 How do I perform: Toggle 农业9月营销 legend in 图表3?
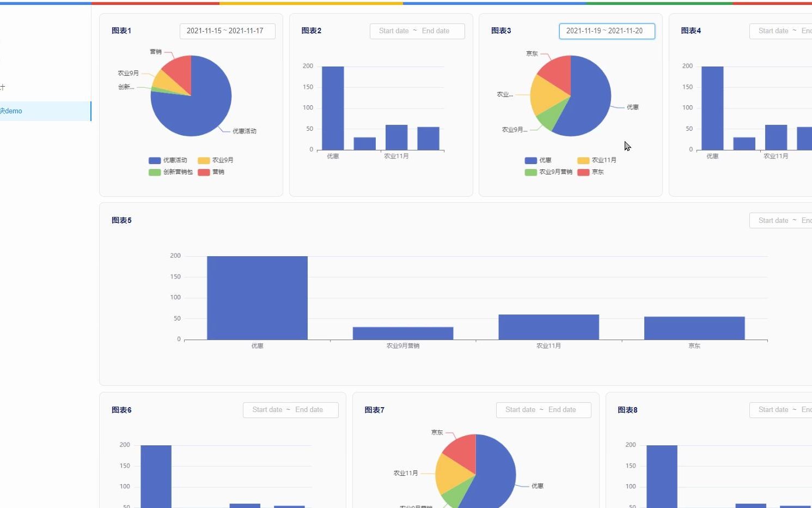(548, 172)
